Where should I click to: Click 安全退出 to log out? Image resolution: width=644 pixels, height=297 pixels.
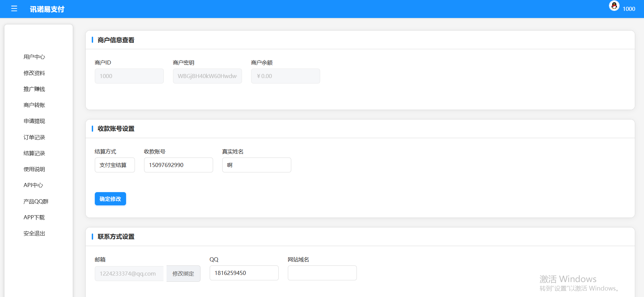point(34,234)
